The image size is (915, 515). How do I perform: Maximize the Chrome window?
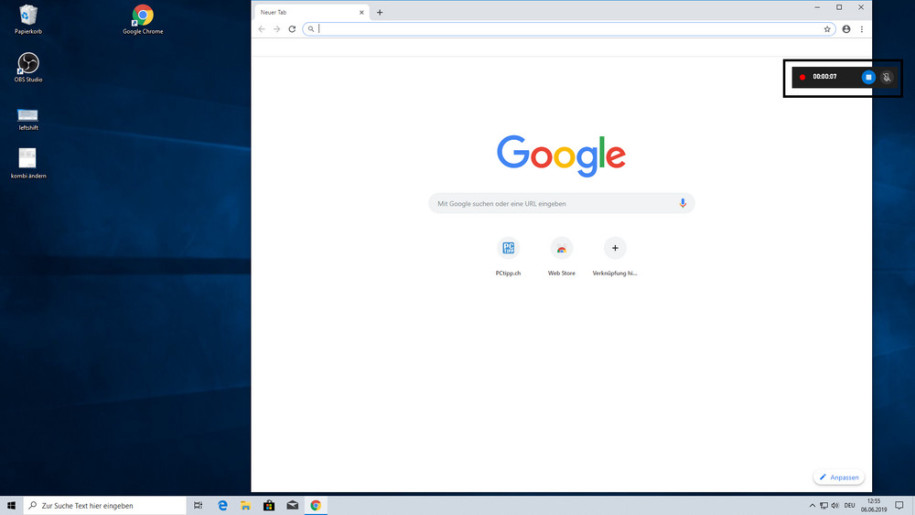point(839,8)
